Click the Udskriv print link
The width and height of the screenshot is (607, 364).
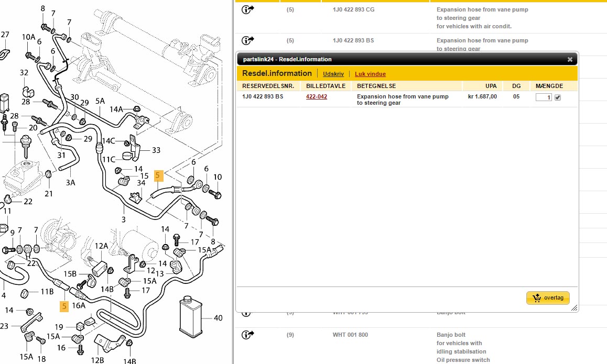point(333,74)
